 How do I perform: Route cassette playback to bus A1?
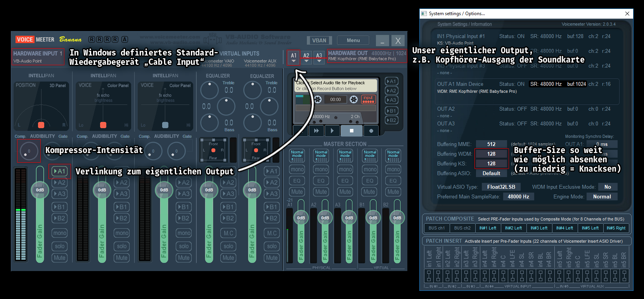pos(391,81)
